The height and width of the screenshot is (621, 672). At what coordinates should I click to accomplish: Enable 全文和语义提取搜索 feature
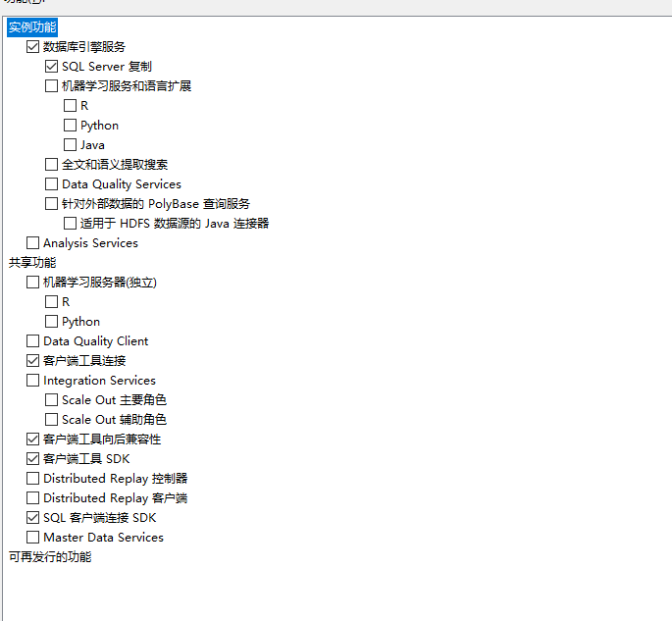point(51,165)
